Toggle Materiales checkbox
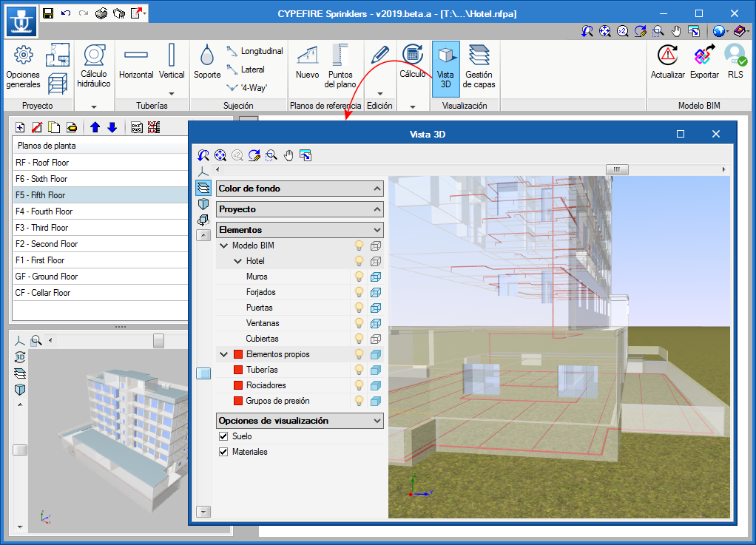Screen dimensions: 756x545 (223, 452)
